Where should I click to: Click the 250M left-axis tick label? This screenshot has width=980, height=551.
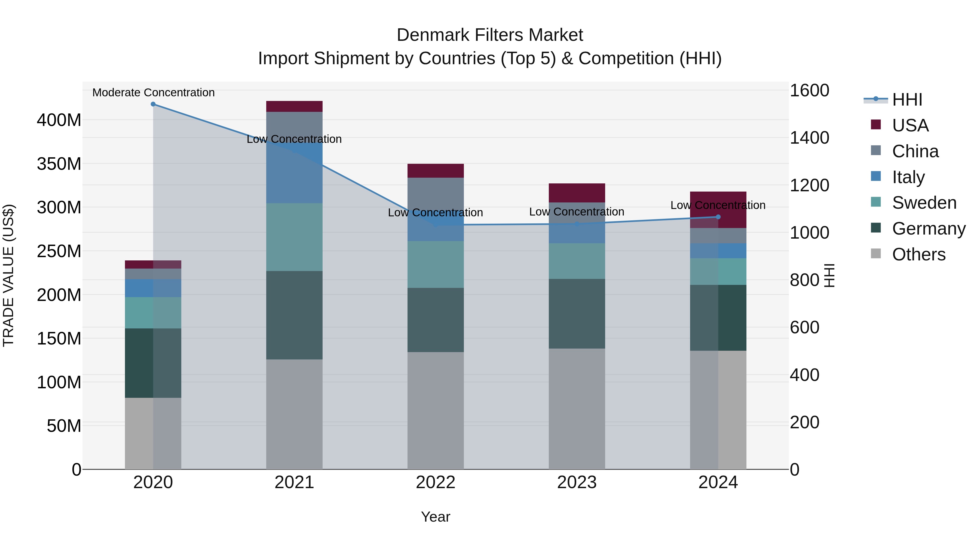click(59, 251)
